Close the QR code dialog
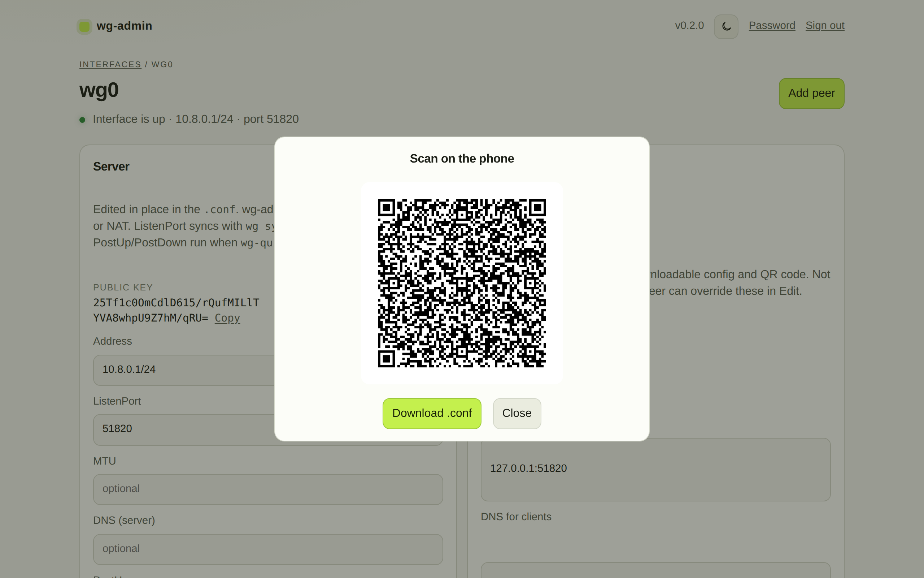 (x=517, y=413)
